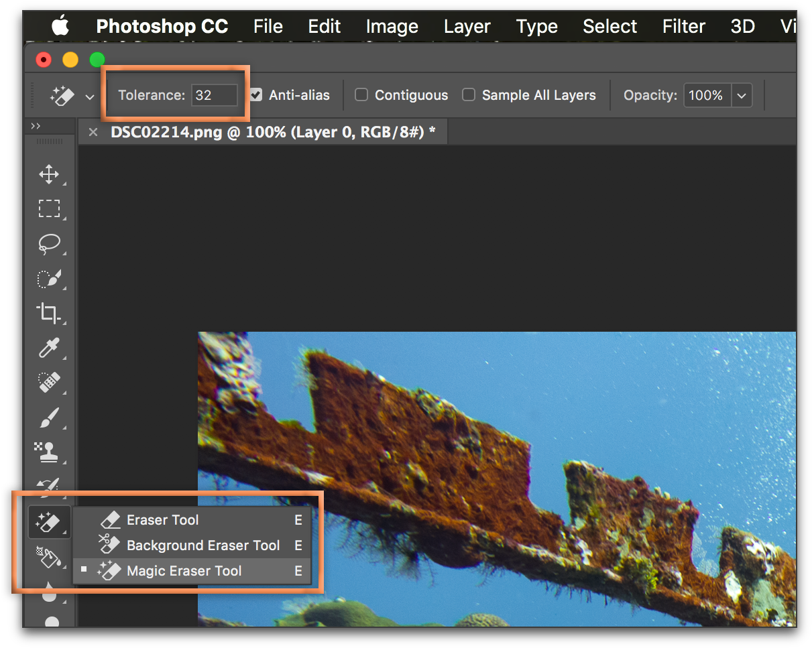Viewport: 812px width, 648px height.
Task: Close the DSC02214.png document tab
Action: pos(93,133)
